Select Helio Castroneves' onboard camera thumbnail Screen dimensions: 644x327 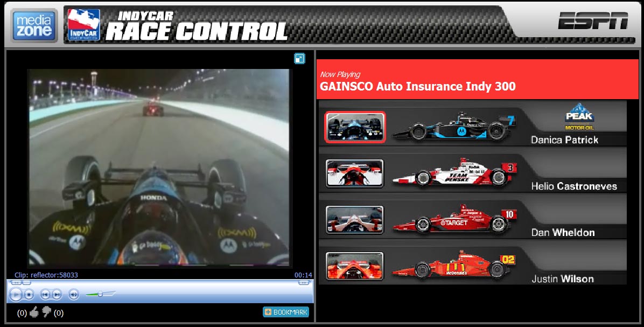point(355,173)
